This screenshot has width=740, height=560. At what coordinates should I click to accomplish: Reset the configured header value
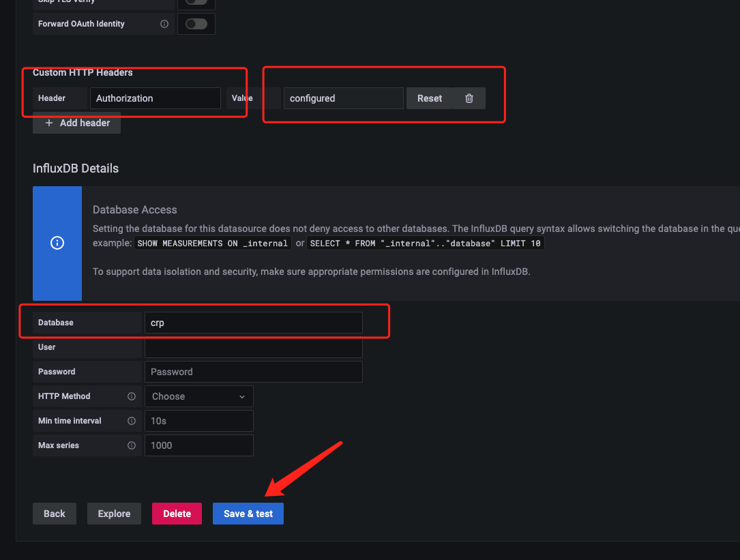click(x=430, y=98)
